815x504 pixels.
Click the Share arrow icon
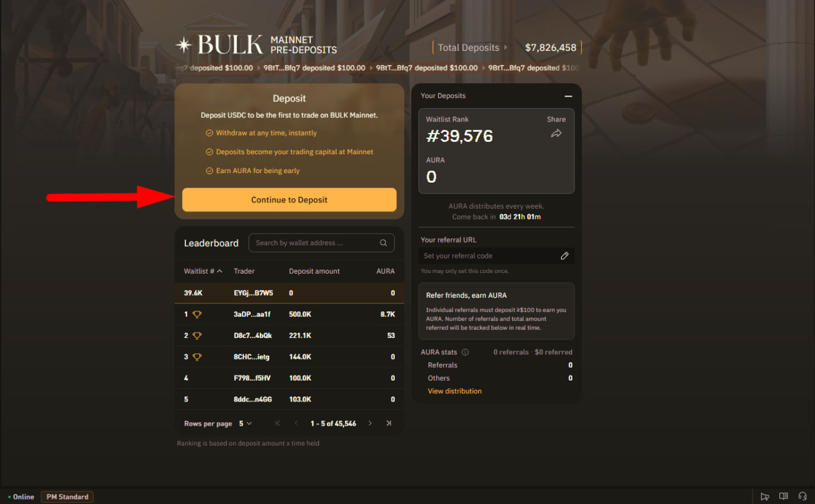pyautogui.click(x=556, y=133)
